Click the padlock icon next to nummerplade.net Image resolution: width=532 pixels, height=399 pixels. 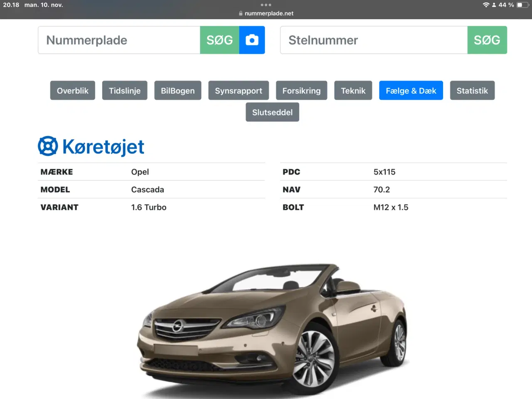pyautogui.click(x=240, y=13)
